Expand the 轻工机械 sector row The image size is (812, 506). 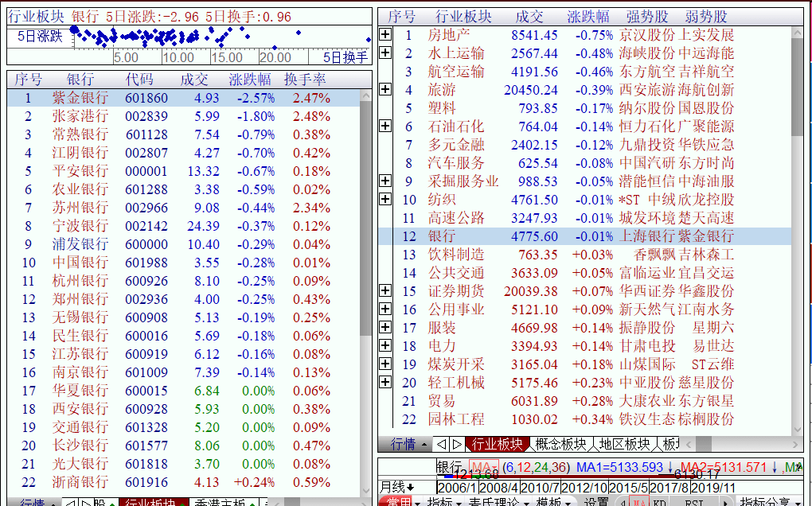point(385,383)
